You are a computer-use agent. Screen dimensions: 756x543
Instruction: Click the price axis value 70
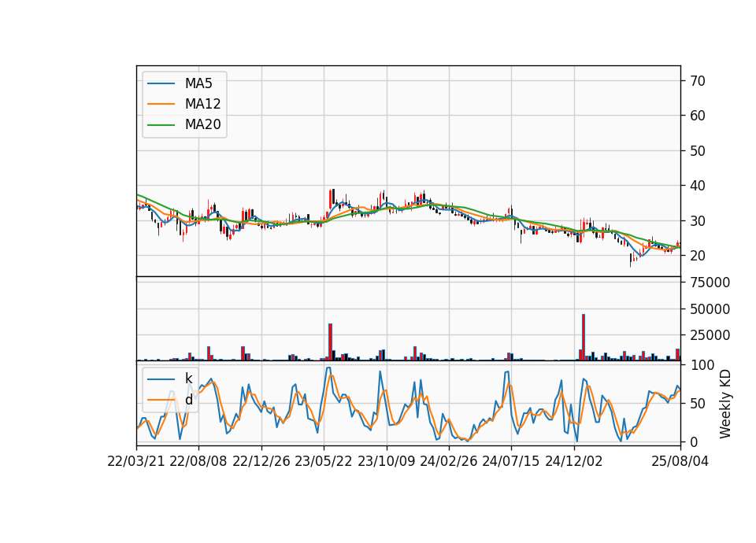(697, 81)
